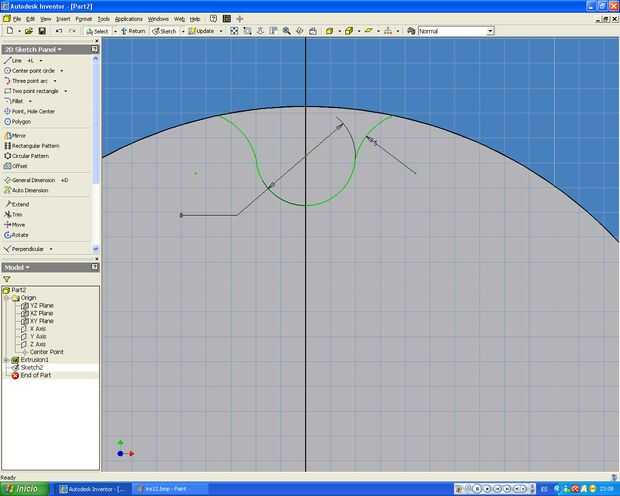620x496 pixels.
Task: Select the Polygon tool
Action: coord(17,122)
